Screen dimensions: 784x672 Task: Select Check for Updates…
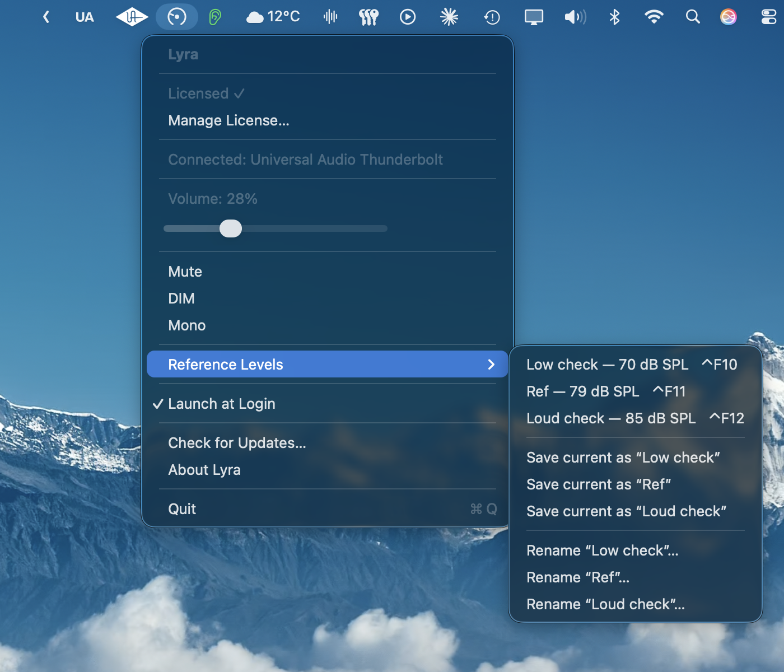click(x=328, y=443)
